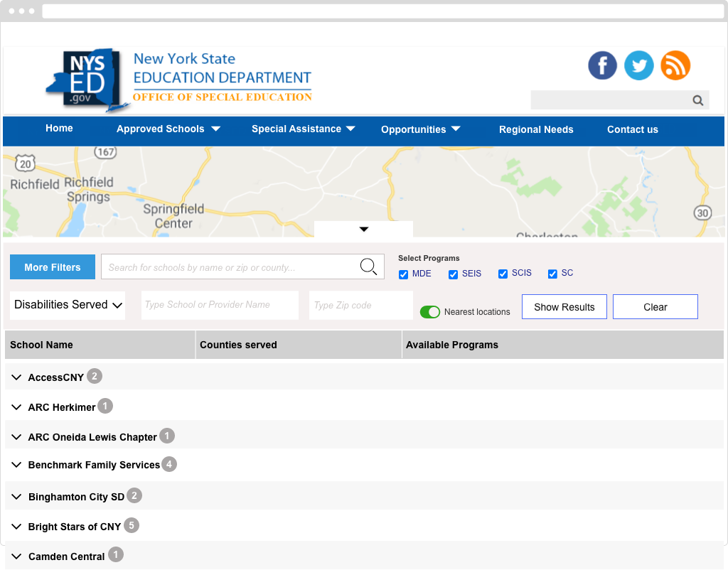The image size is (728, 570).
Task: Open the Disabilities Served dropdown
Action: point(68,305)
